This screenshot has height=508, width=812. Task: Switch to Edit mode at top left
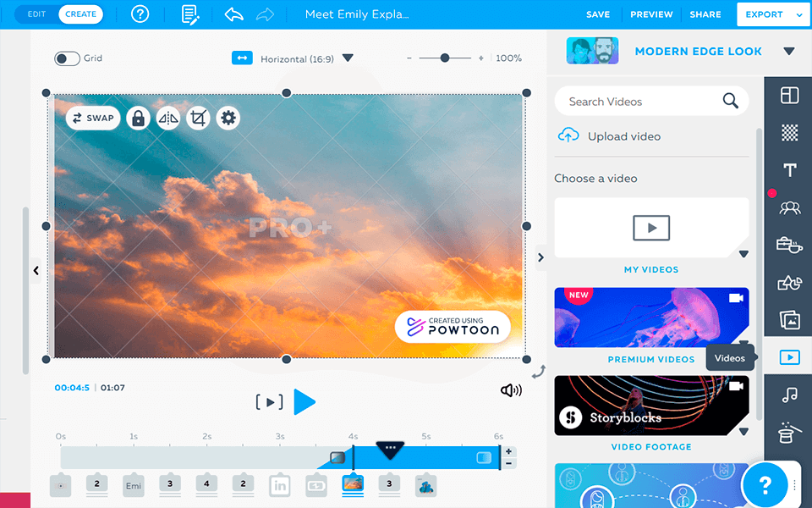coord(35,14)
